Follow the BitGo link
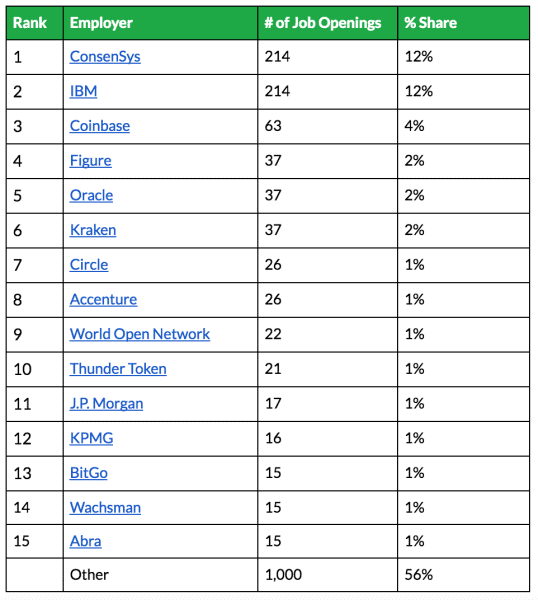The height and width of the screenshot is (600, 538). tap(88, 473)
